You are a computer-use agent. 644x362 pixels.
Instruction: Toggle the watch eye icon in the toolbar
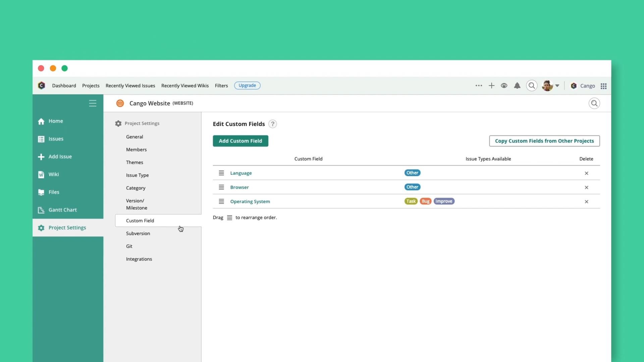[504, 85]
